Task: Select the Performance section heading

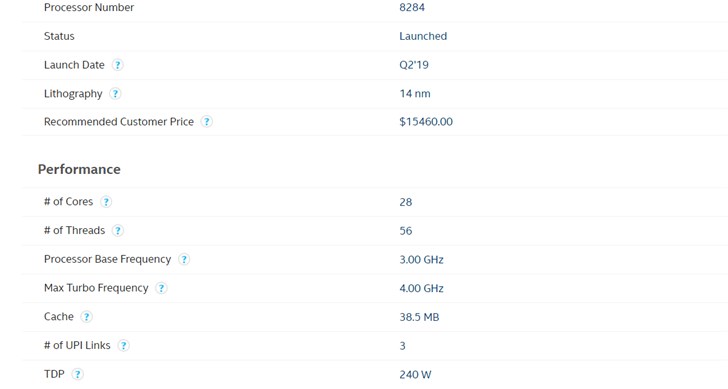Action: pos(79,169)
